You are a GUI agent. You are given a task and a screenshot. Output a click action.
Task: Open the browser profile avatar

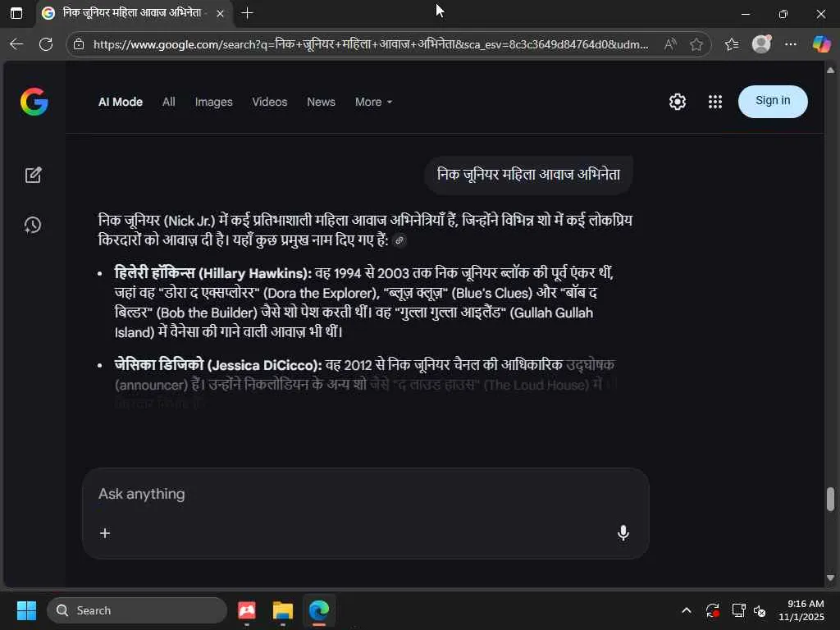761,44
